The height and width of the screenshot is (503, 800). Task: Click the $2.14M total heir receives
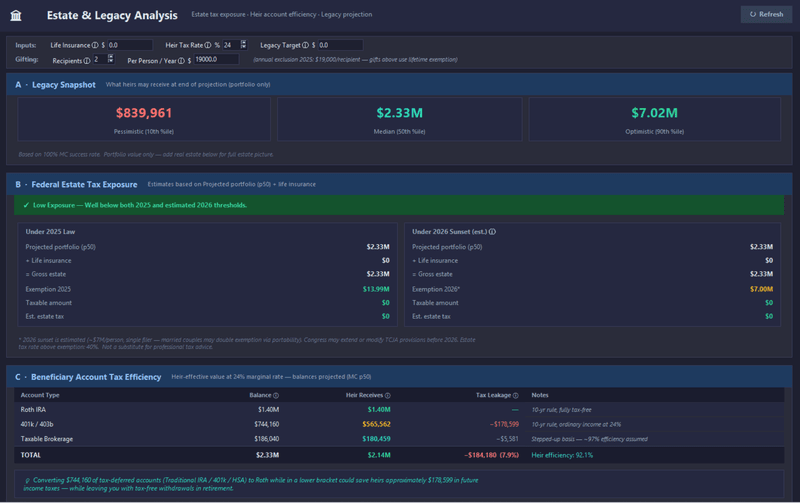click(379, 455)
